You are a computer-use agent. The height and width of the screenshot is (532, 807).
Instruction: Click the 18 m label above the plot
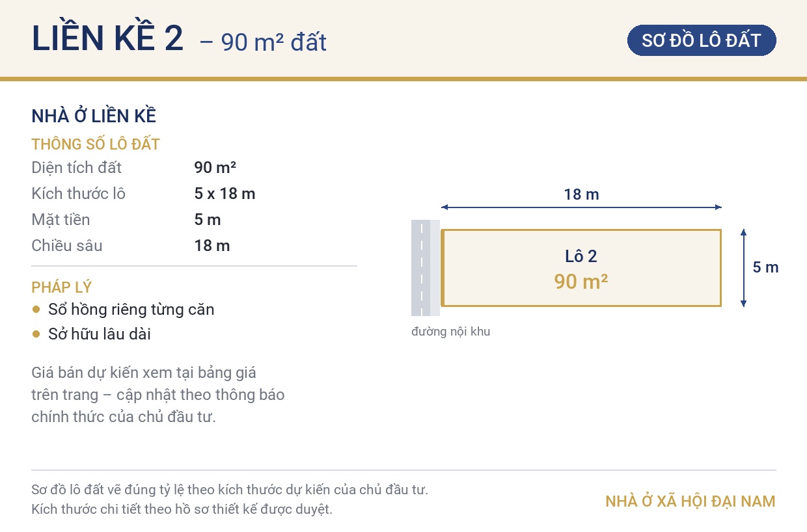581,194
